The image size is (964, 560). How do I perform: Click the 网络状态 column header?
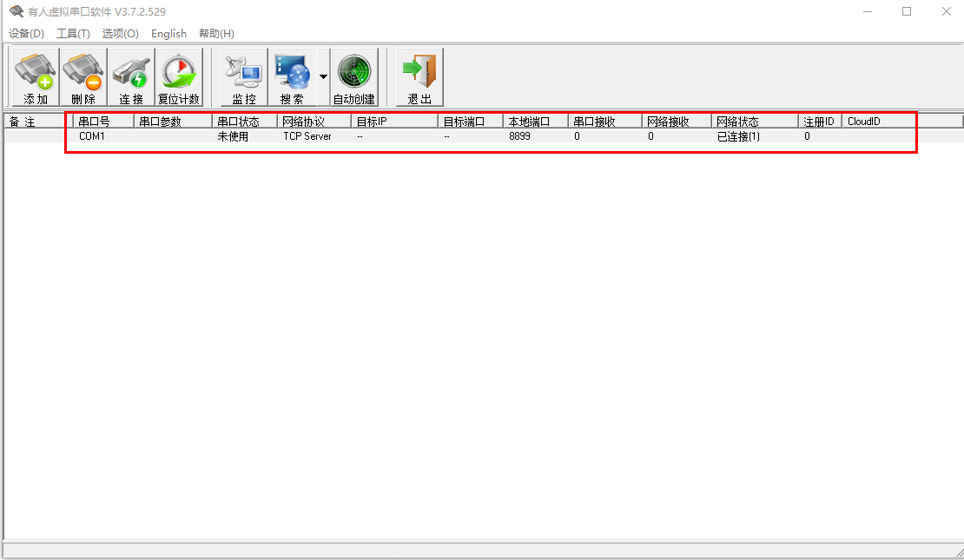754,122
